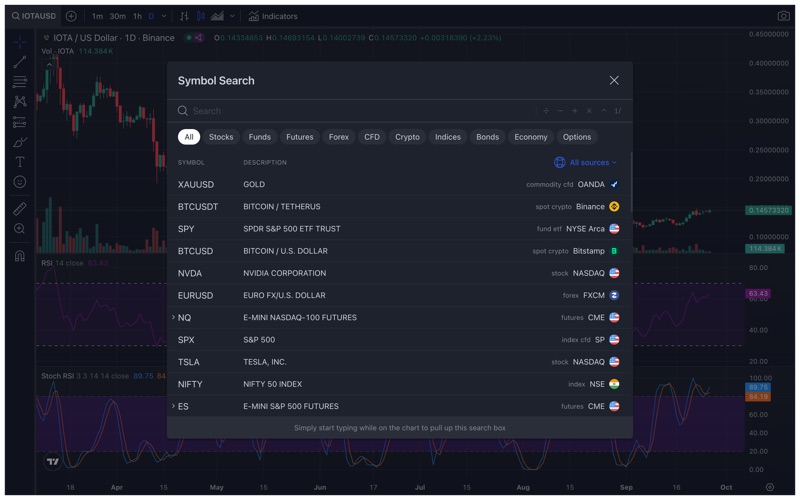Select the text annotation tool
Screen dimensions: 800x500
click(x=19, y=162)
